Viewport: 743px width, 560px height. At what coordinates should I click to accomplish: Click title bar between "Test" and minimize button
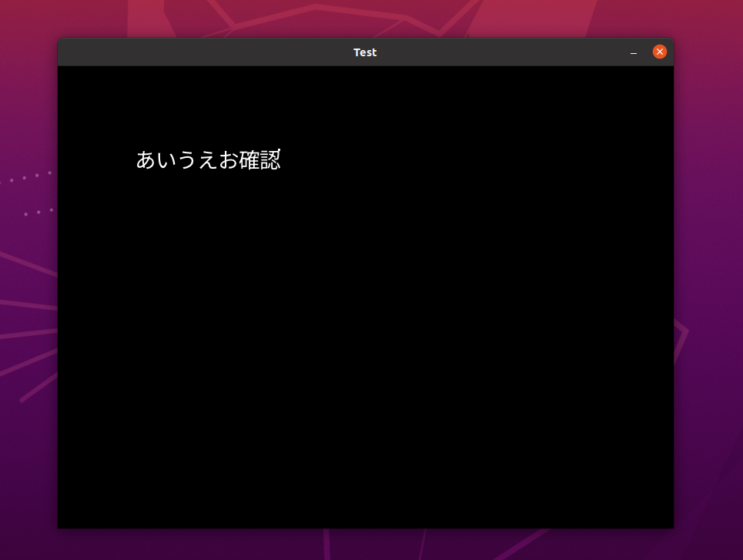(500, 52)
